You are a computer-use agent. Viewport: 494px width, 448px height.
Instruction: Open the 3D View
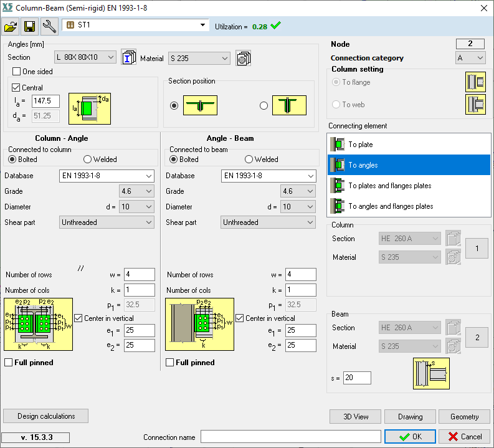click(355, 417)
